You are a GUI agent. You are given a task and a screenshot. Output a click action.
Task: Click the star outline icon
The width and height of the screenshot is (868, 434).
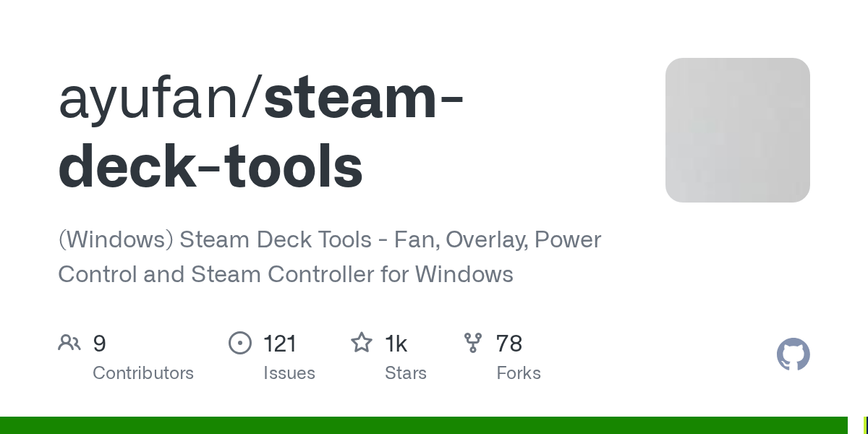click(x=362, y=342)
